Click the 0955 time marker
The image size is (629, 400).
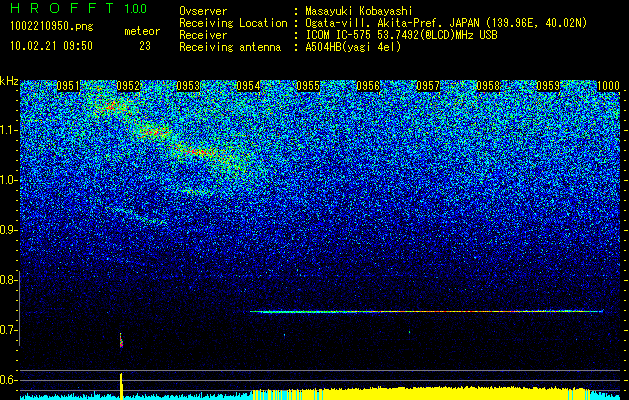point(308,86)
